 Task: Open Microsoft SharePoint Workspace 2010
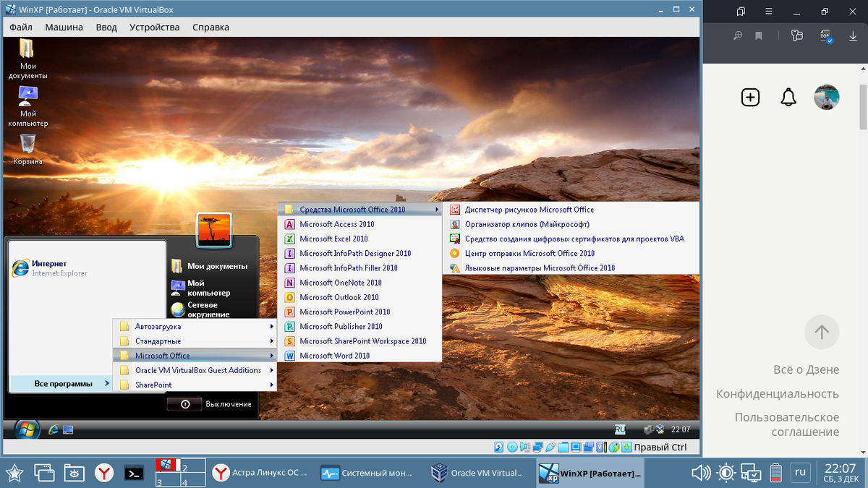coord(359,341)
